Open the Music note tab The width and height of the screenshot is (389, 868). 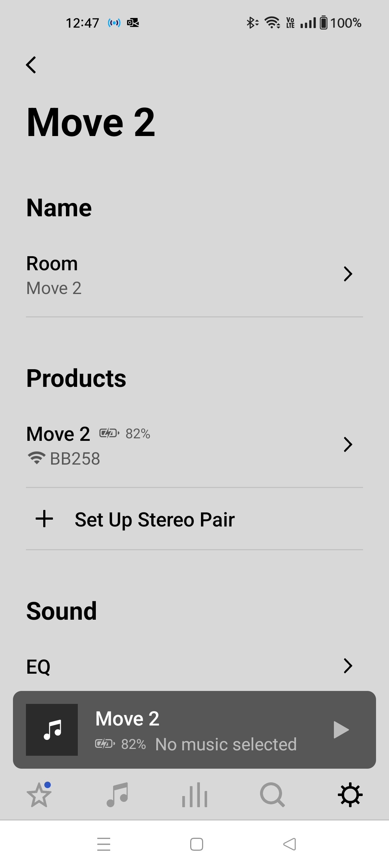point(117,795)
